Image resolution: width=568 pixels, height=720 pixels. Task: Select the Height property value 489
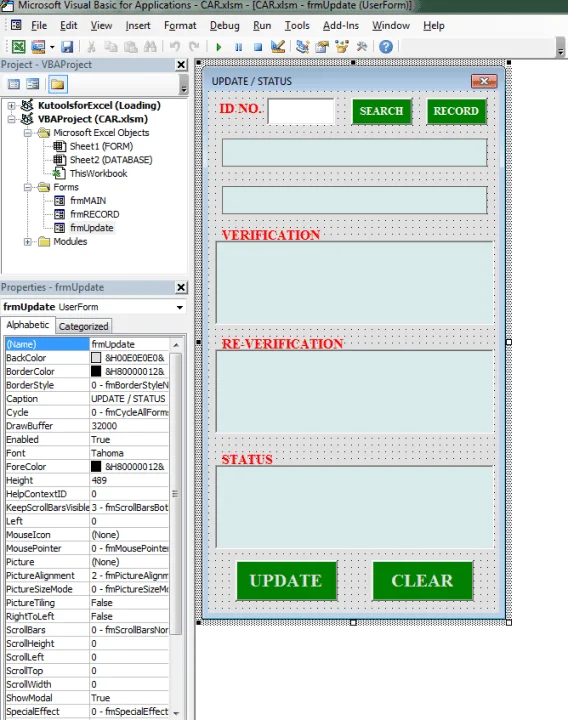pyautogui.click(x=129, y=480)
